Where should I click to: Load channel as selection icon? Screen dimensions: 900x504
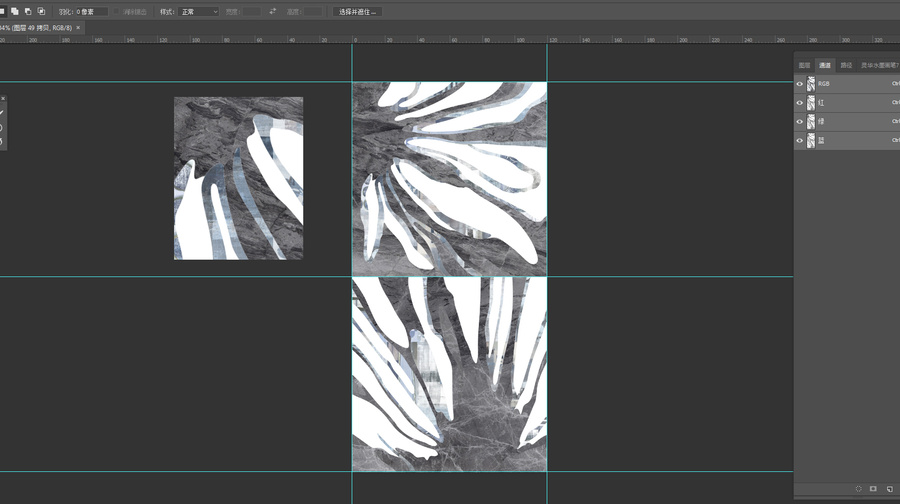(859, 489)
